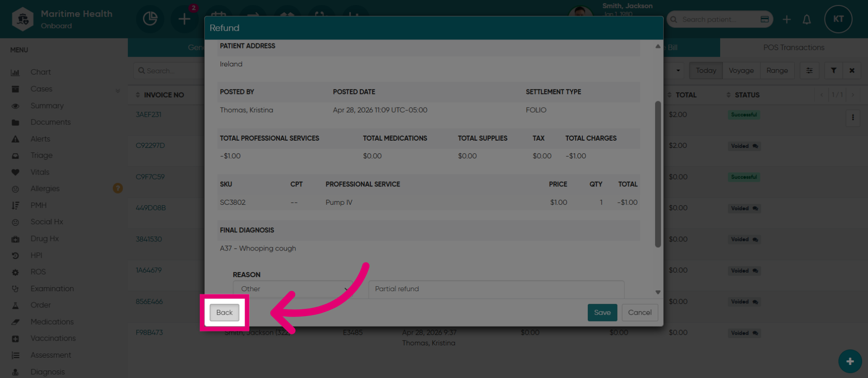Select the Today filter toggle
Image resolution: width=868 pixels, height=378 pixels.
(706, 71)
